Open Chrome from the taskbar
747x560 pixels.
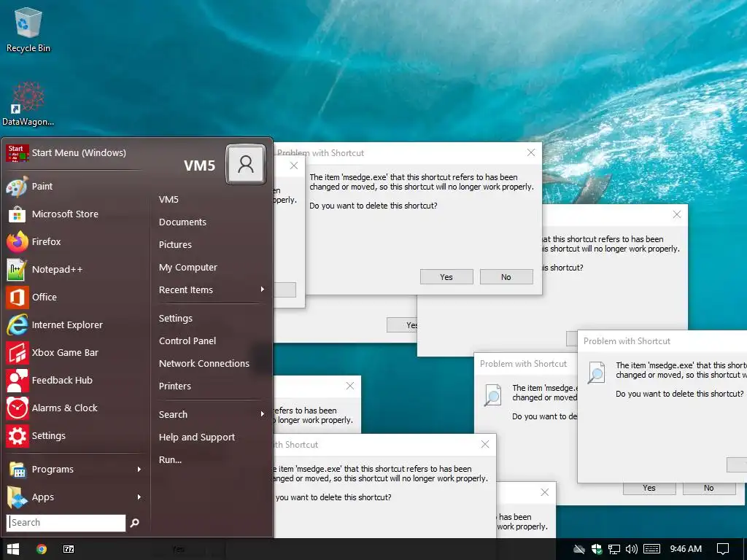pos(42,549)
